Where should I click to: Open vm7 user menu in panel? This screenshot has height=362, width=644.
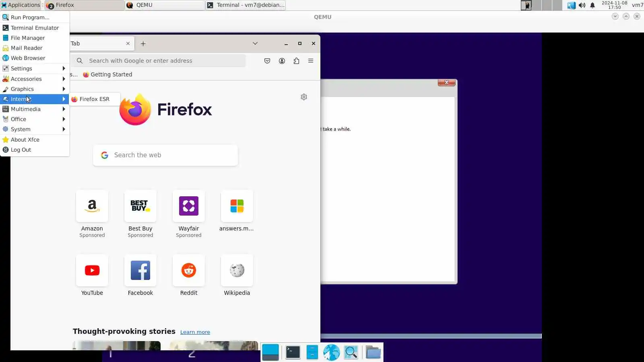pyautogui.click(x=638, y=5)
